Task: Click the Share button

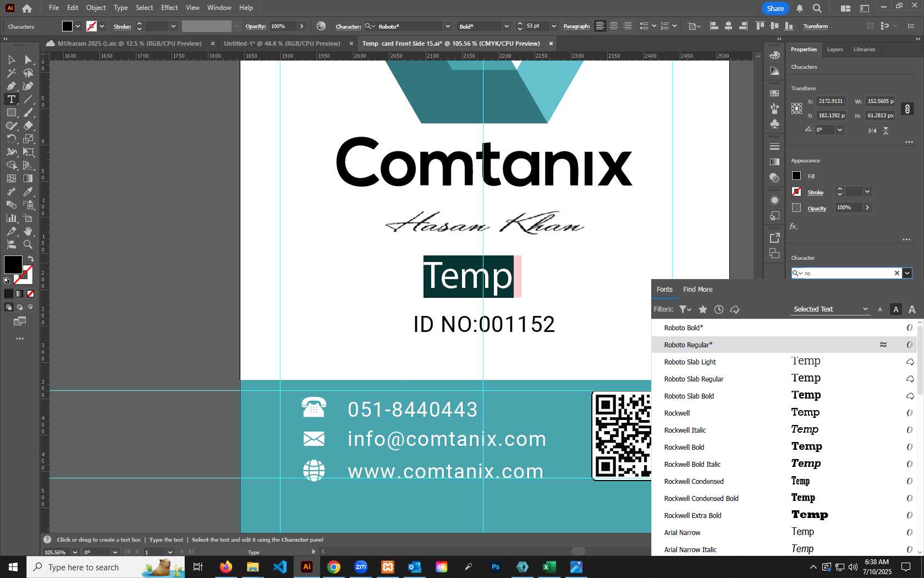Action: pos(776,8)
